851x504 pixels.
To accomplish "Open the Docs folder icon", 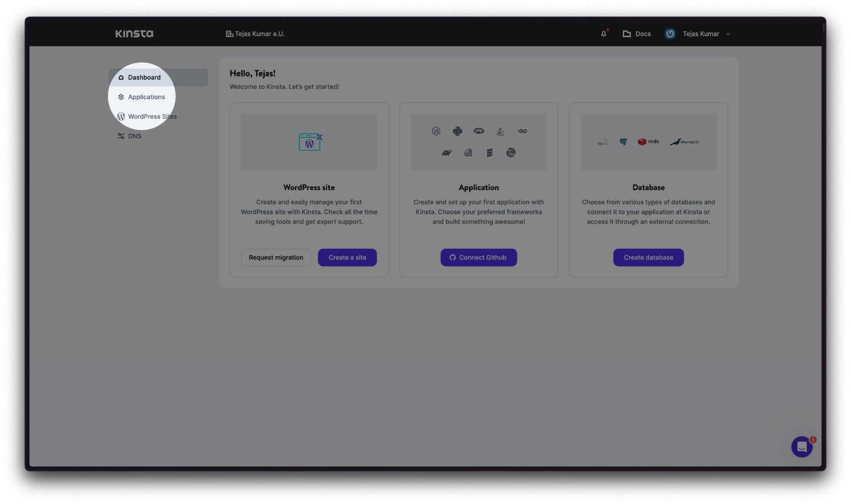I will (x=626, y=34).
